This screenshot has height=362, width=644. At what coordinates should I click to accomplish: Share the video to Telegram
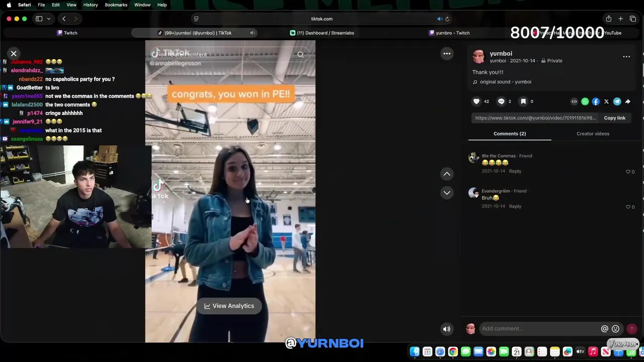point(617,102)
